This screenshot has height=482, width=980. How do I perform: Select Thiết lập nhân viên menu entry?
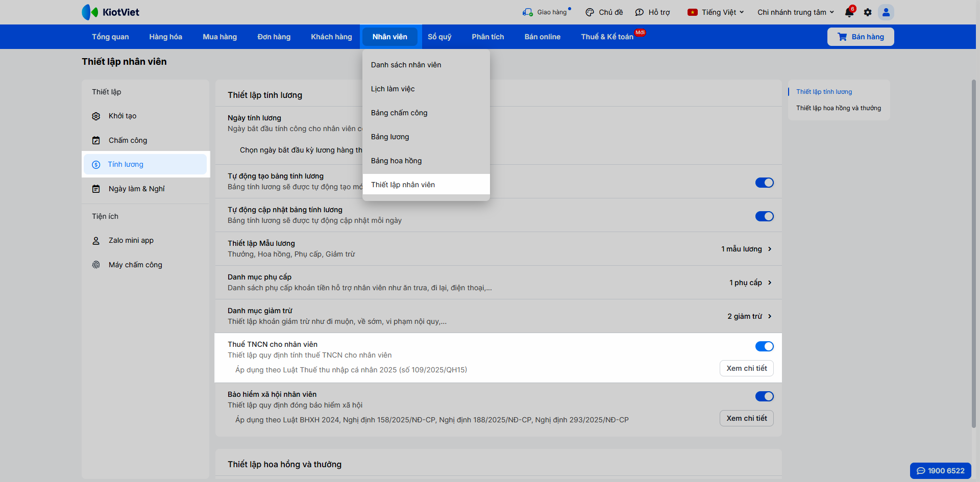(426, 185)
